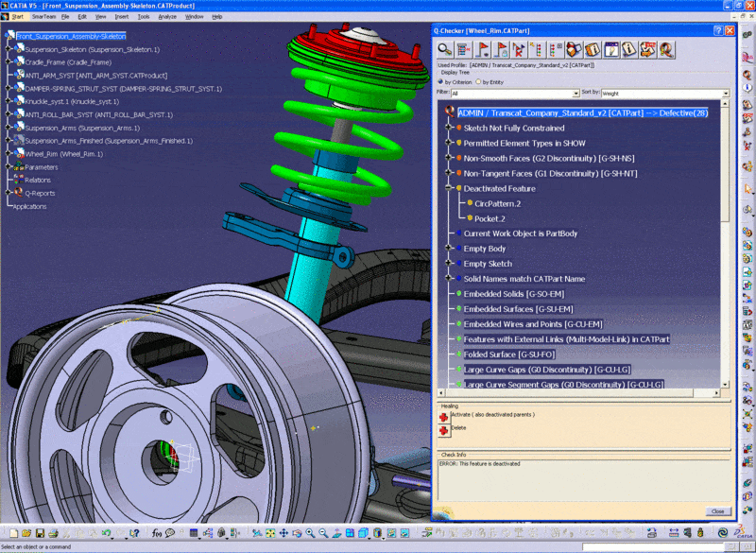
Task: Select Pocket.2 in the criteria tree
Action: [x=490, y=218]
